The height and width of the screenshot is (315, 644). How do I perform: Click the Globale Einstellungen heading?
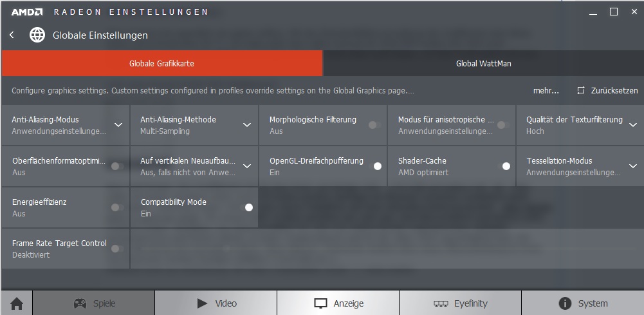pos(100,35)
